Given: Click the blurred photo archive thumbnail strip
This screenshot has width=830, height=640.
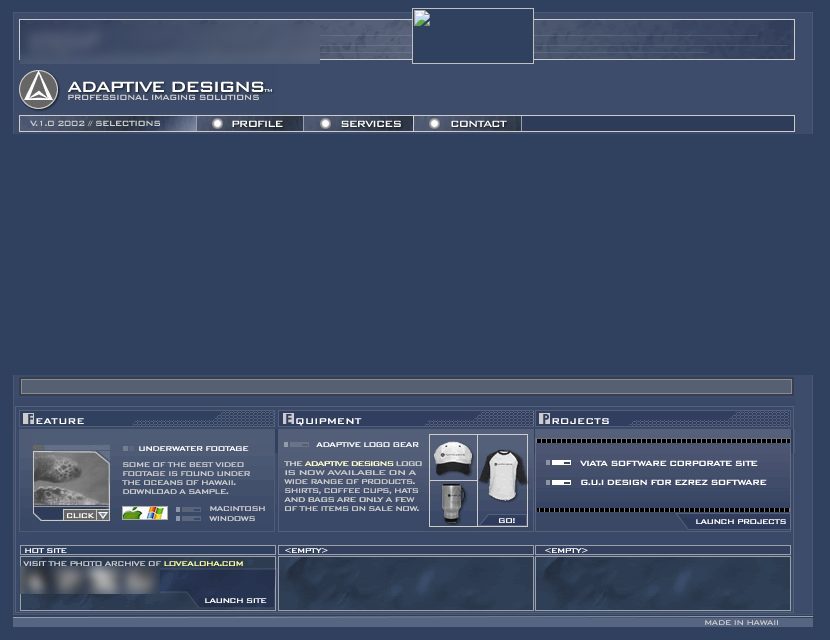Looking at the screenshot, I should [x=90, y=581].
